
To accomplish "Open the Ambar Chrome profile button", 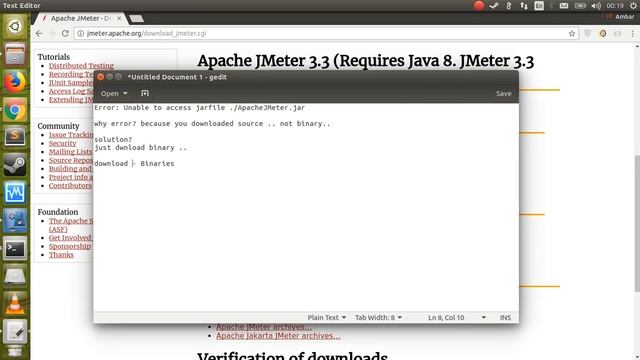I will [x=621, y=17].
